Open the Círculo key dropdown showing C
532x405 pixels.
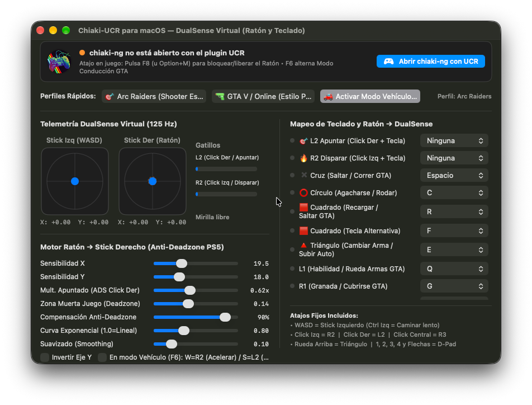point(454,192)
